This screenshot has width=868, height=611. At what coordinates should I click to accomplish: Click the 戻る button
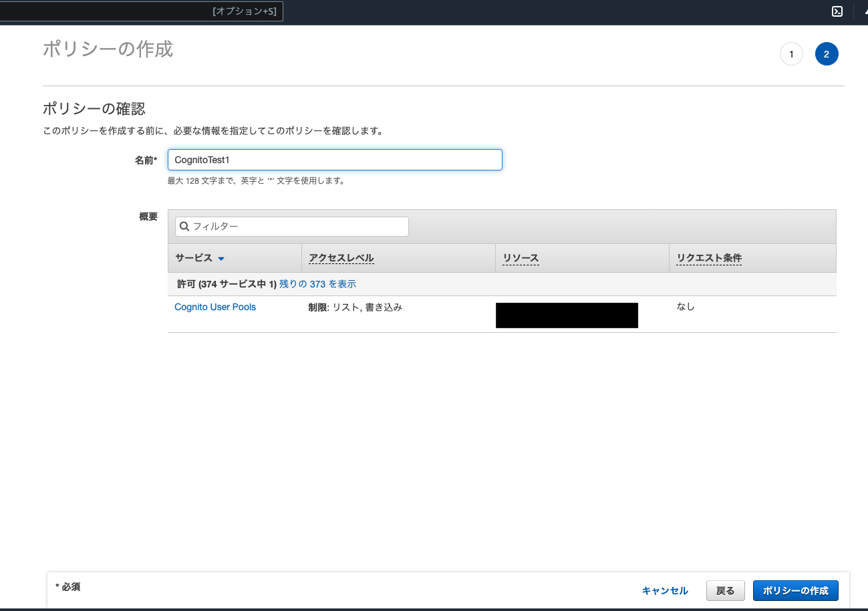click(725, 590)
